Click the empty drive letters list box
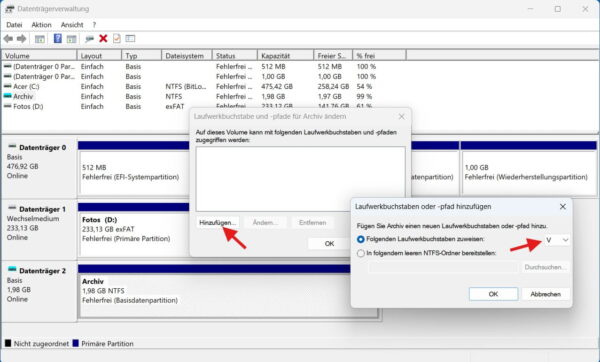Image resolution: width=600 pixels, height=362 pixels. click(300, 179)
